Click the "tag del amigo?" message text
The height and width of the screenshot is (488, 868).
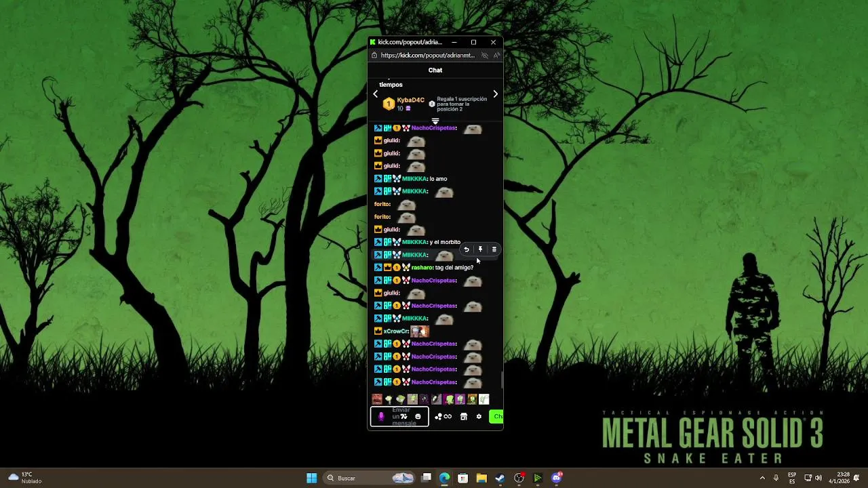click(454, 268)
